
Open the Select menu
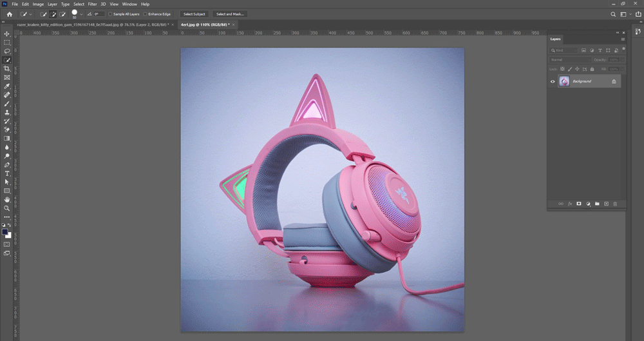pyautogui.click(x=79, y=4)
